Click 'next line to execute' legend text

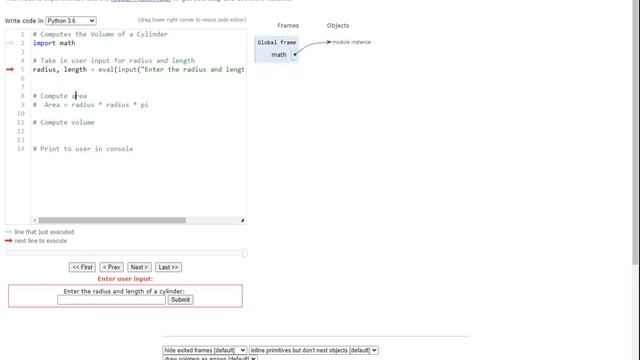click(x=41, y=241)
